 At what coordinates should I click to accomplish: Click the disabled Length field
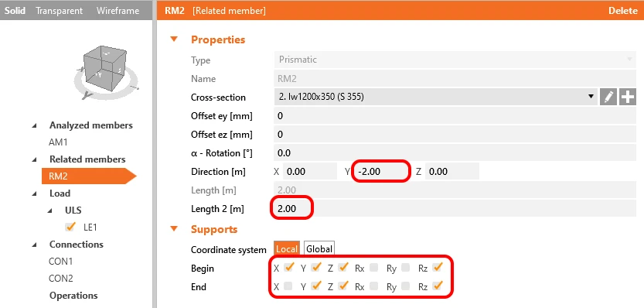455,190
